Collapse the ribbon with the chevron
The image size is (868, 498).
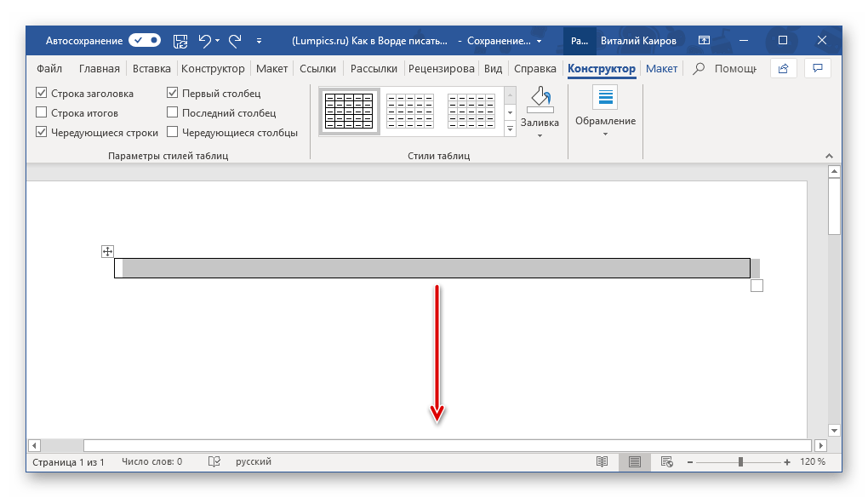[826, 157]
